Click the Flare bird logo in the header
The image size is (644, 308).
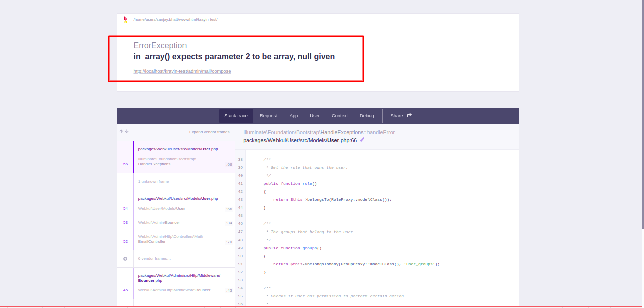pyautogui.click(x=126, y=19)
